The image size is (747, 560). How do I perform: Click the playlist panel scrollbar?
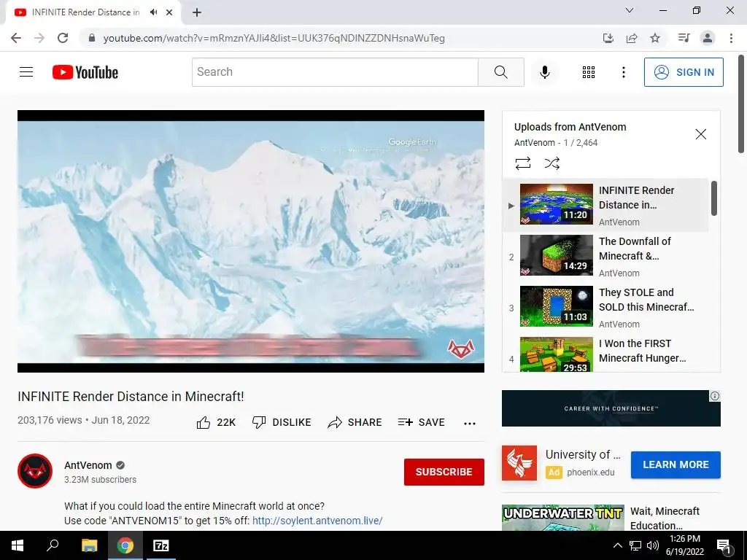(x=713, y=198)
